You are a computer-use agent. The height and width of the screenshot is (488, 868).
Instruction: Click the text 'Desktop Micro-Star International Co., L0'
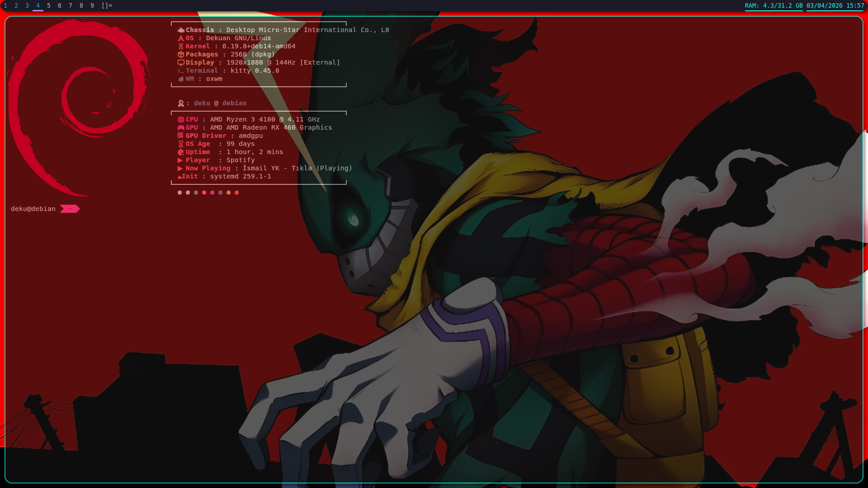click(x=307, y=30)
